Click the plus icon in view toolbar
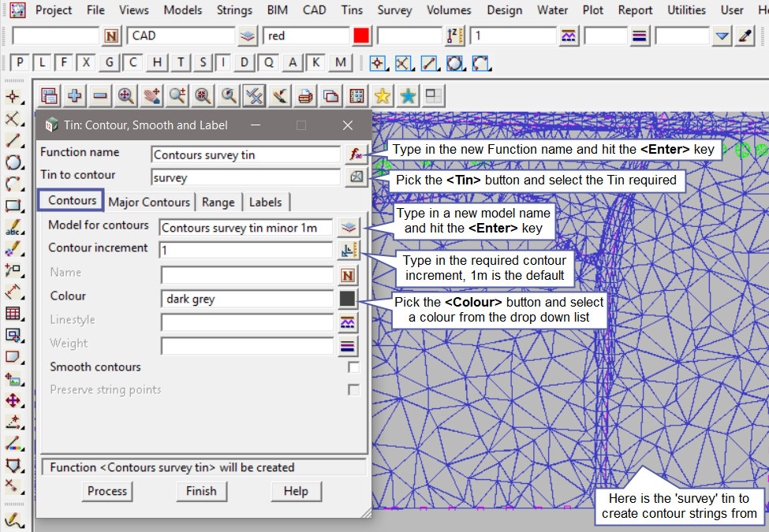This screenshot has height=532, width=769. pos(75,95)
